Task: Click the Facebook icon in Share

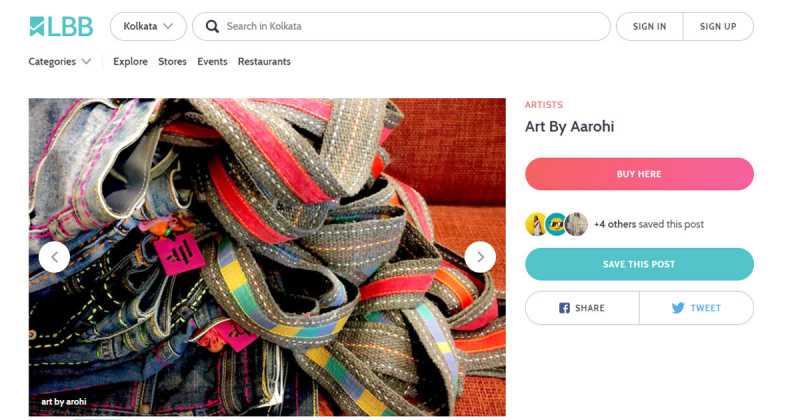Action: (564, 308)
